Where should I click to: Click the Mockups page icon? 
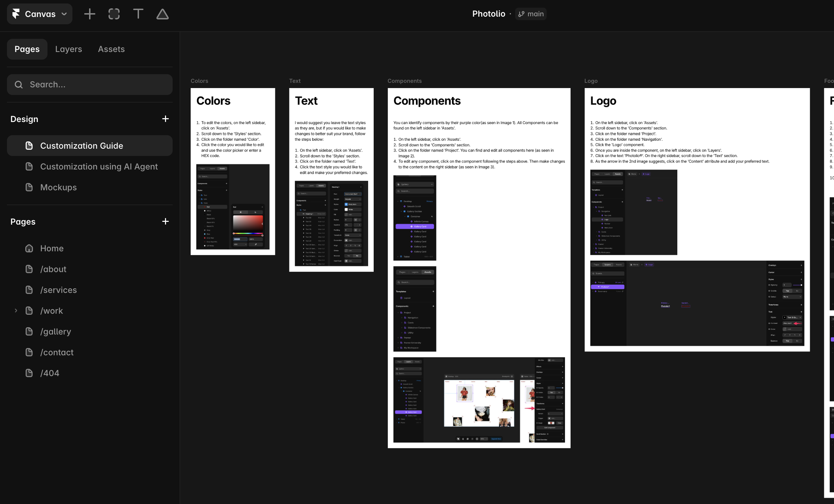click(x=29, y=187)
